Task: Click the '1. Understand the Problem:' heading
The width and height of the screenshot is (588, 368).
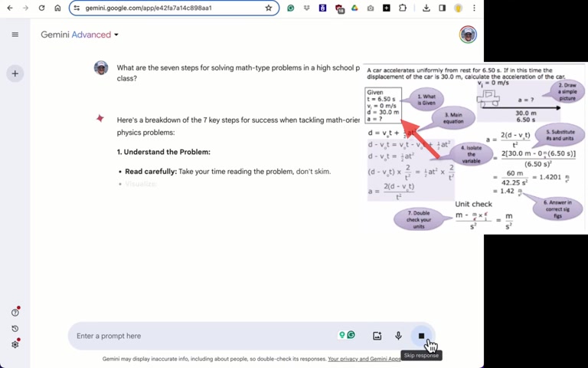Action: (x=164, y=152)
